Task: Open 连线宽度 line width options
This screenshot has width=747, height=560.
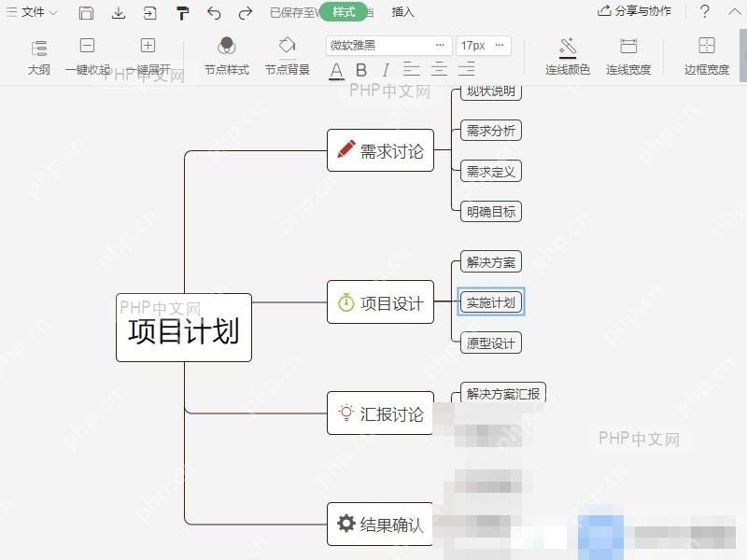Action: click(x=628, y=57)
